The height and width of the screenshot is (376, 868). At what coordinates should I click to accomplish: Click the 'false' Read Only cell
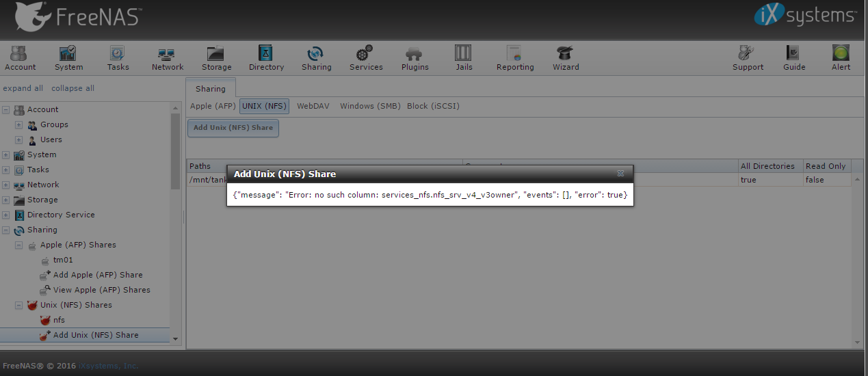(x=827, y=180)
